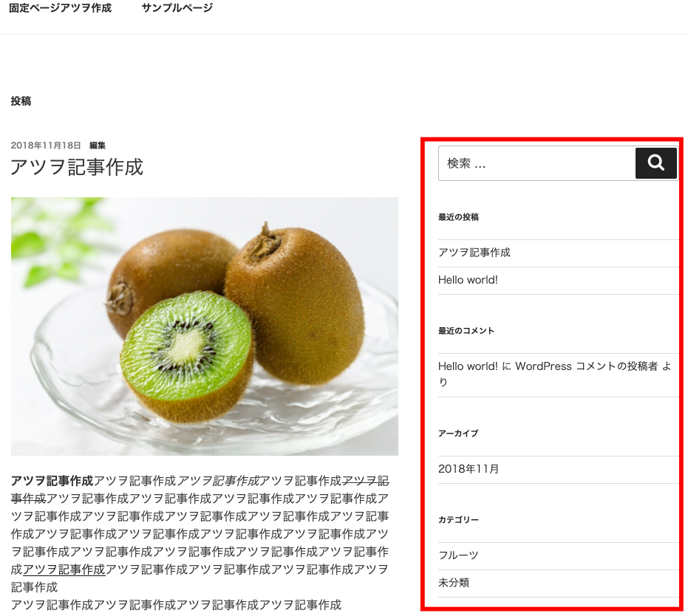The image size is (688, 616).
Task: Open the フルーツ category link
Action: (x=458, y=555)
